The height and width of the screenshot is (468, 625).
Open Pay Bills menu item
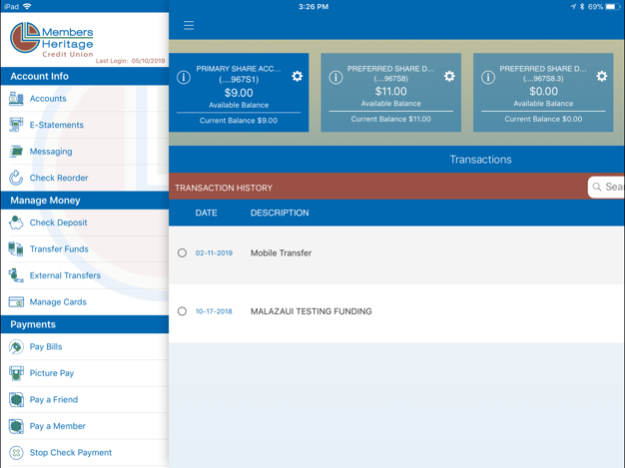[85, 346]
